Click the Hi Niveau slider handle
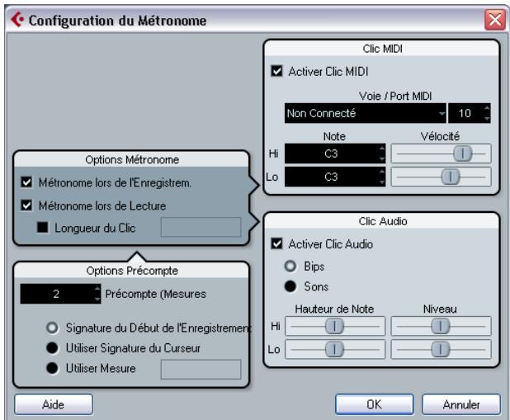510x420 pixels. [x=441, y=326]
